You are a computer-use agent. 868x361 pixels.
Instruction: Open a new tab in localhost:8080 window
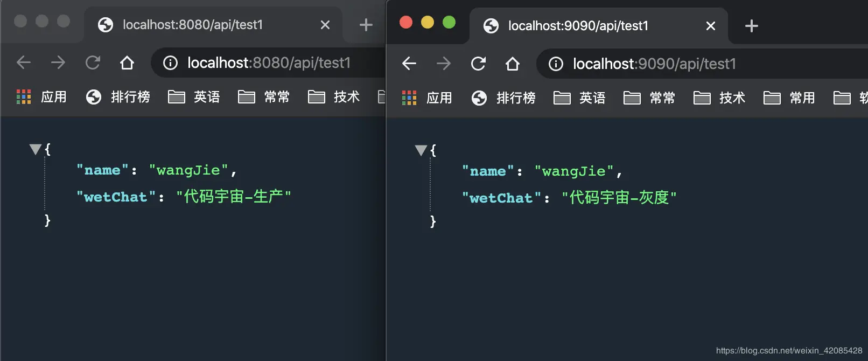(366, 25)
